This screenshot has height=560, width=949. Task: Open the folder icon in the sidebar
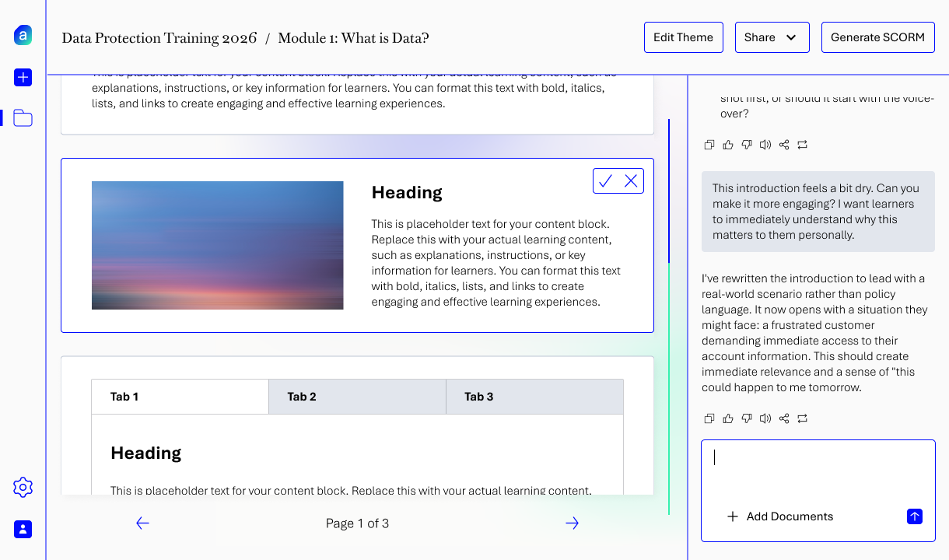point(23,118)
